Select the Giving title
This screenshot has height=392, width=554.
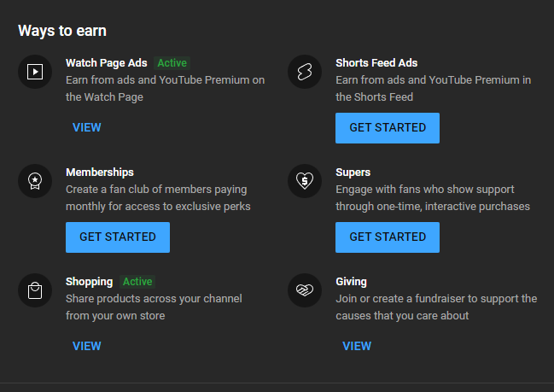[x=351, y=282]
